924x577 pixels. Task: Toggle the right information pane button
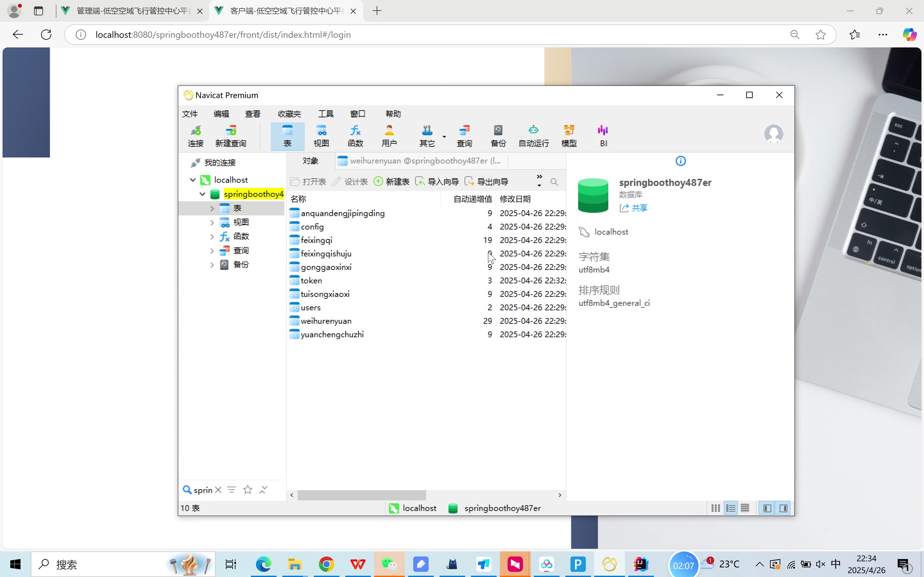pos(783,508)
